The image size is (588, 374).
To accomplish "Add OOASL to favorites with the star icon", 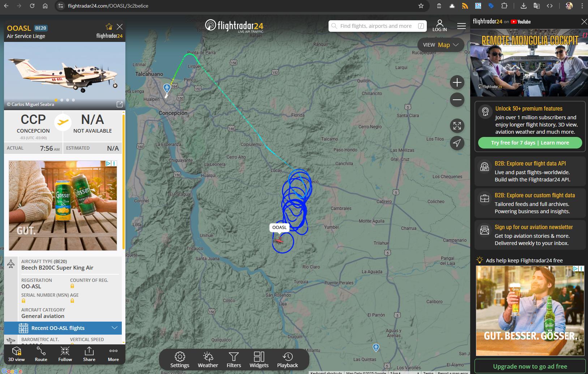I will pos(109,27).
